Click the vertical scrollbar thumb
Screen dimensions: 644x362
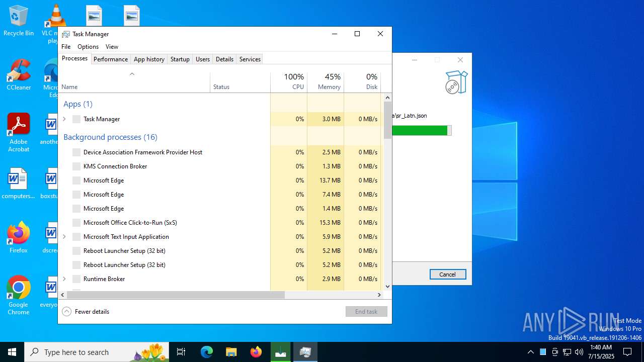pyautogui.click(x=387, y=120)
